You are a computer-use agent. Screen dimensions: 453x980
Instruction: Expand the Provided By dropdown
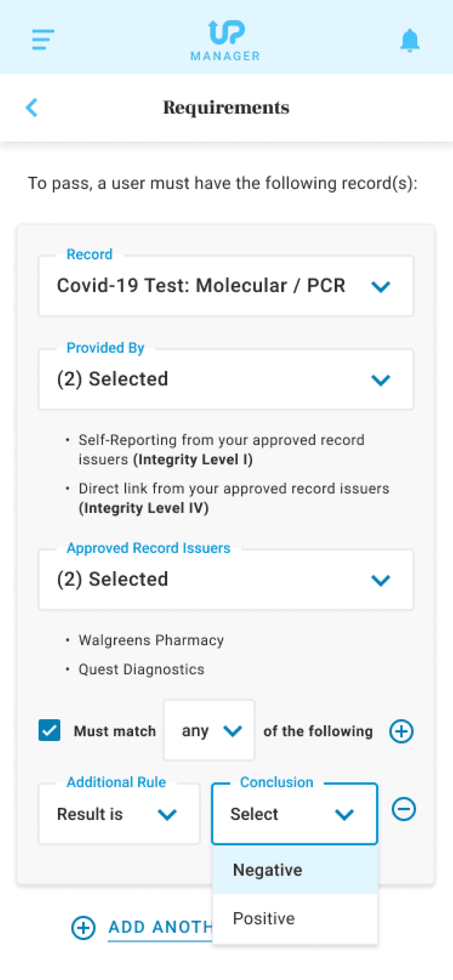coord(226,380)
